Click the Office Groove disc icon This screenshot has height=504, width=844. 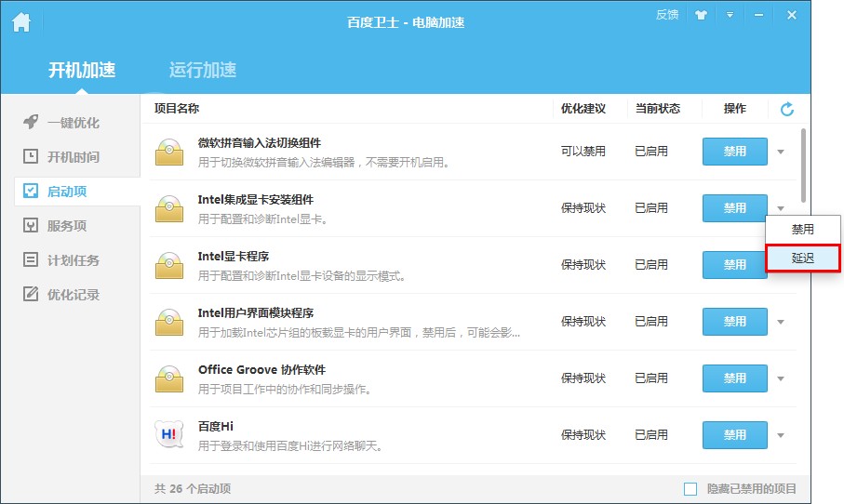[x=169, y=378]
